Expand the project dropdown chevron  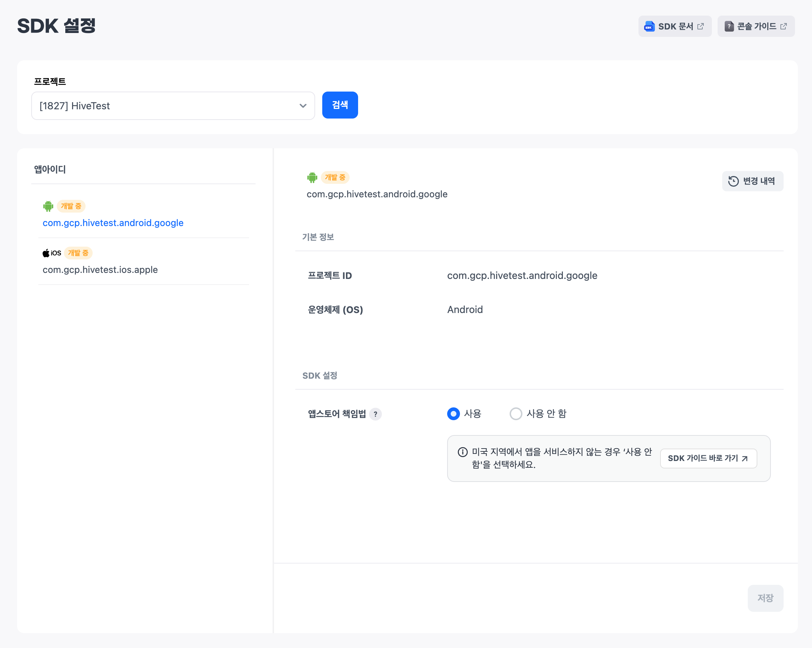point(303,106)
